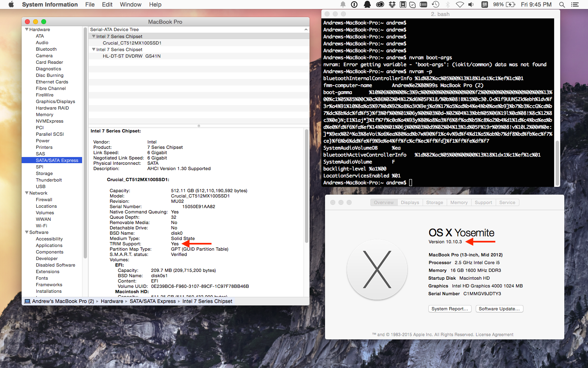Select Graphics/Displays in the sidebar
The image size is (588, 368).
56,101
